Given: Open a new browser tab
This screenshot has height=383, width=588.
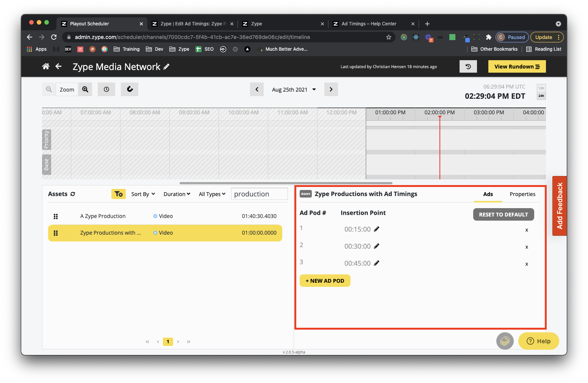Looking at the screenshot, I should click(427, 23).
